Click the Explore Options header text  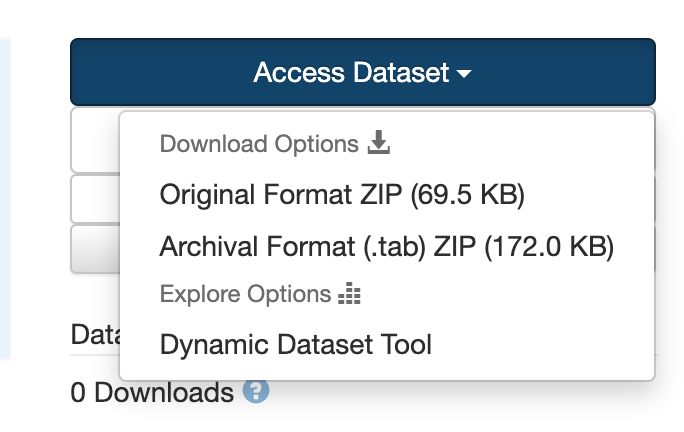coord(246,294)
